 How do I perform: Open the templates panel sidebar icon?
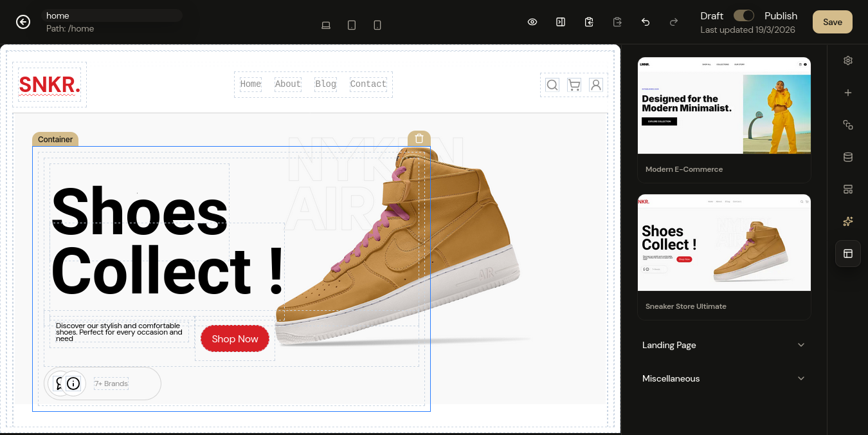coord(848,254)
